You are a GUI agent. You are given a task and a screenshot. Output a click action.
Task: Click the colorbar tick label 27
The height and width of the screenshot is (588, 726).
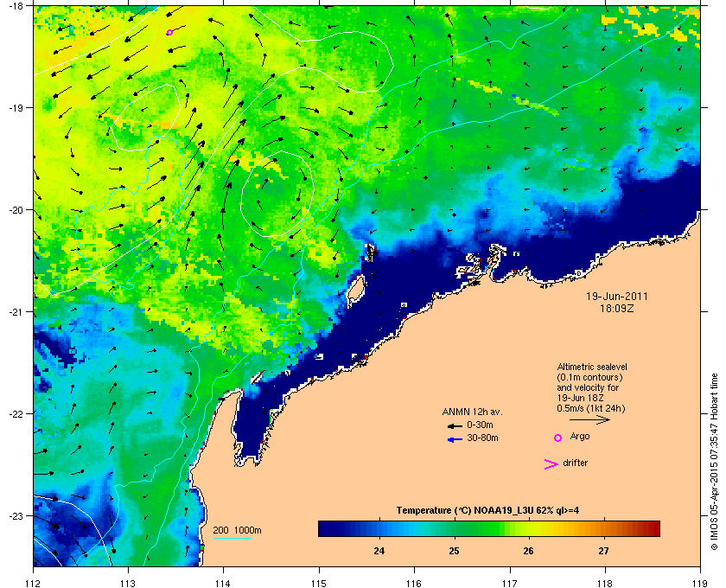tap(603, 551)
